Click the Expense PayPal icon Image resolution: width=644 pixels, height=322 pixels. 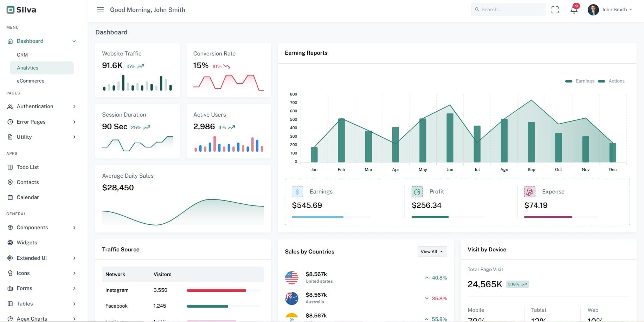529,192
